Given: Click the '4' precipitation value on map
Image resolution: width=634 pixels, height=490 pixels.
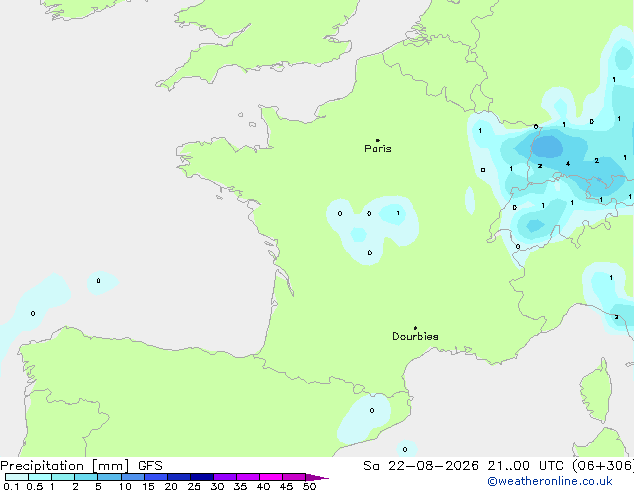Looking at the screenshot, I should pos(568,164).
